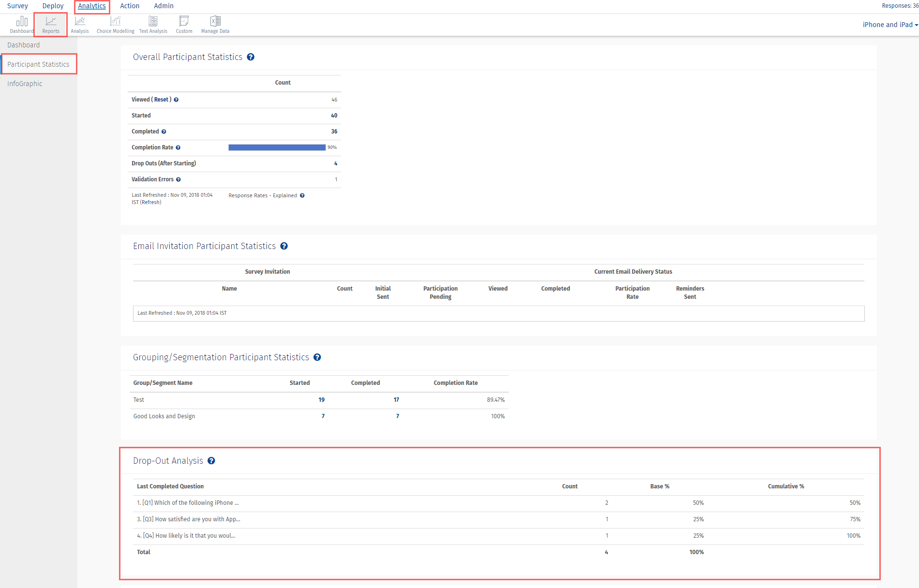Image resolution: width=919 pixels, height=588 pixels.
Task: Open the Text Analysis tool
Action: (153, 25)
